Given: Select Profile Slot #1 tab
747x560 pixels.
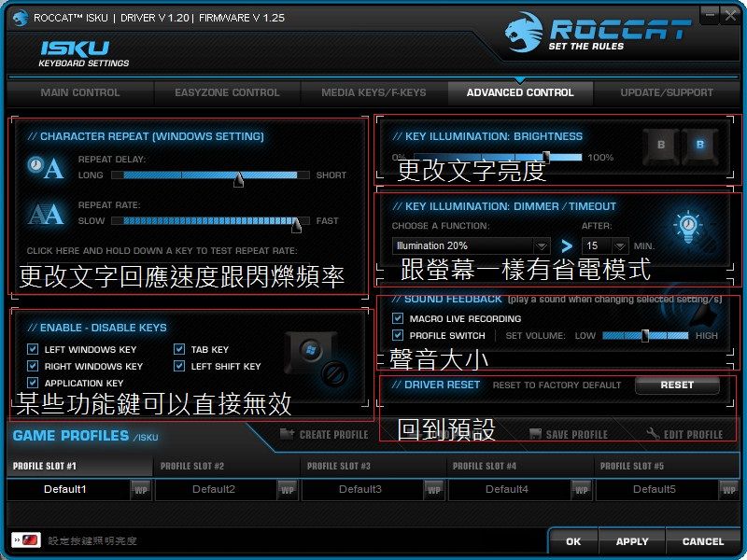Looking at the screenshot, I should point(79,466).
